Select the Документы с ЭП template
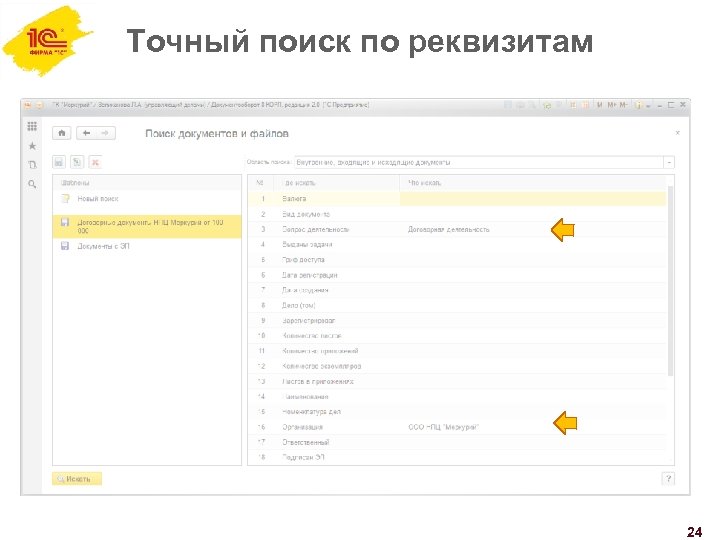 147,246
